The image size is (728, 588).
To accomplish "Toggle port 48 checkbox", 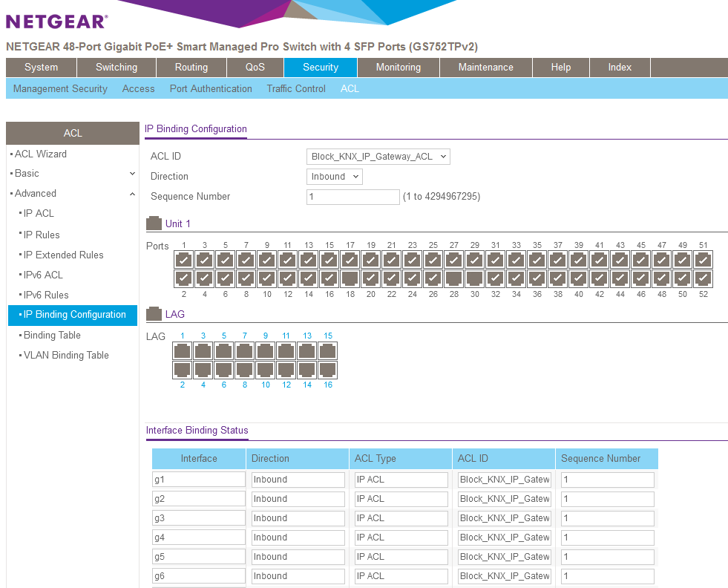I will 662,278.
